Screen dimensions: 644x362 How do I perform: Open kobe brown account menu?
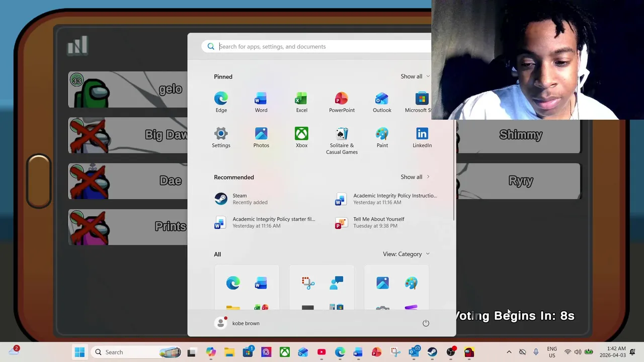pos(237,323)
